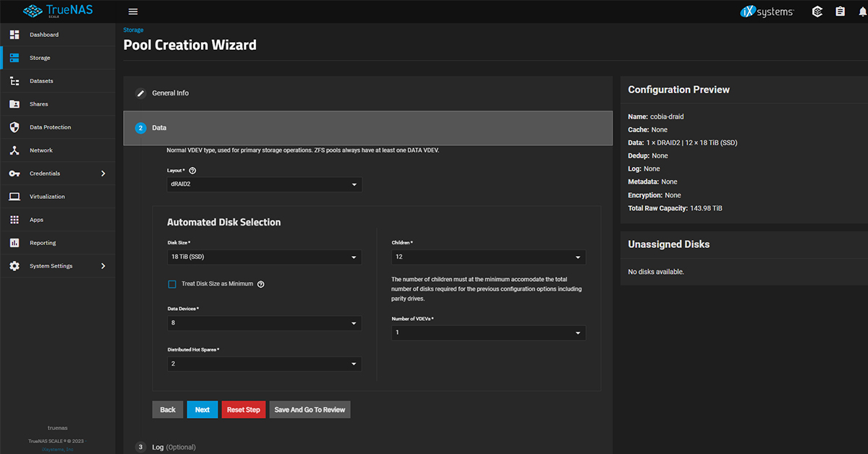Open the jobs clipboard icon

840,12
